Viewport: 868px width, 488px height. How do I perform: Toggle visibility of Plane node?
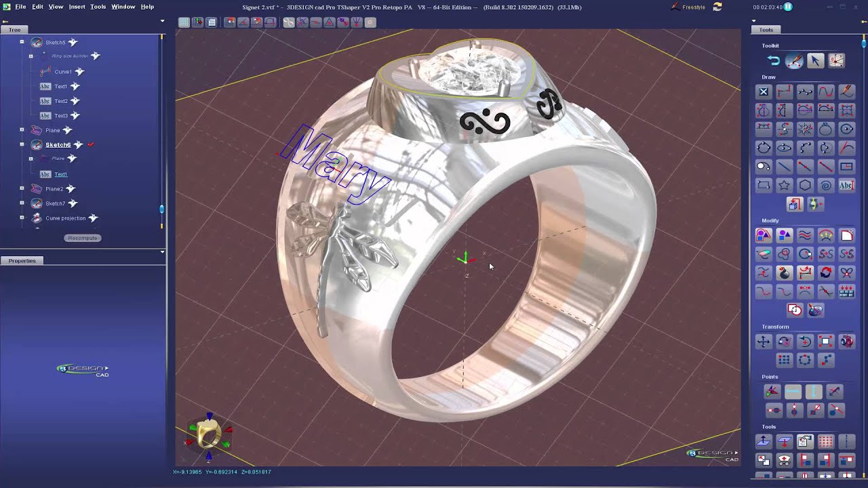(x=67, y=130)
